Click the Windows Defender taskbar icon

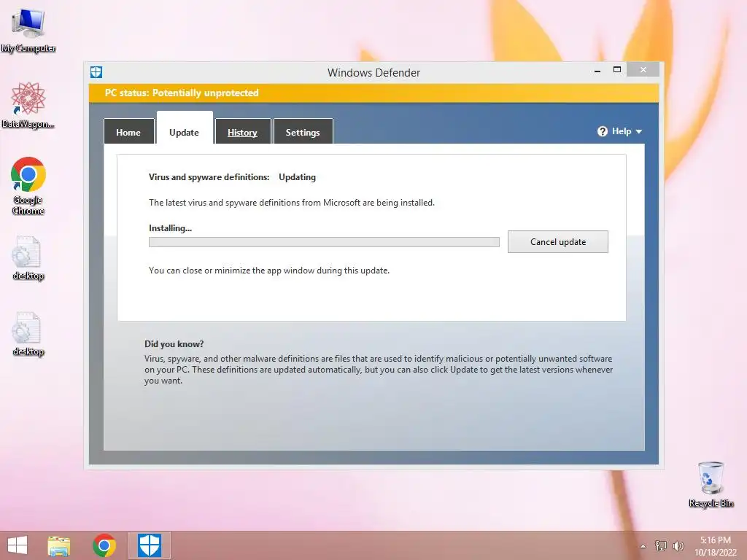click(150, 545)
